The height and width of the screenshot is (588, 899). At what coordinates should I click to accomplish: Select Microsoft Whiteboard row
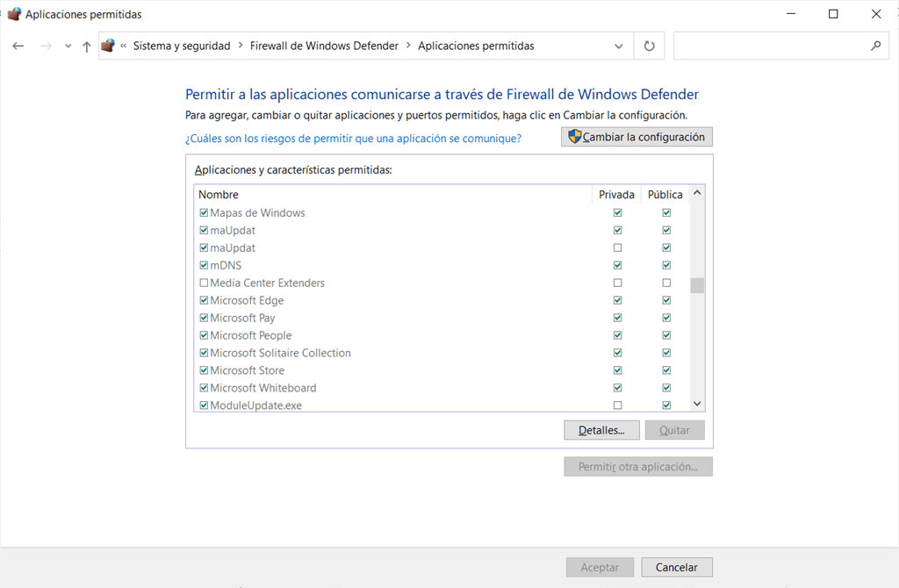tap(442, 388)
